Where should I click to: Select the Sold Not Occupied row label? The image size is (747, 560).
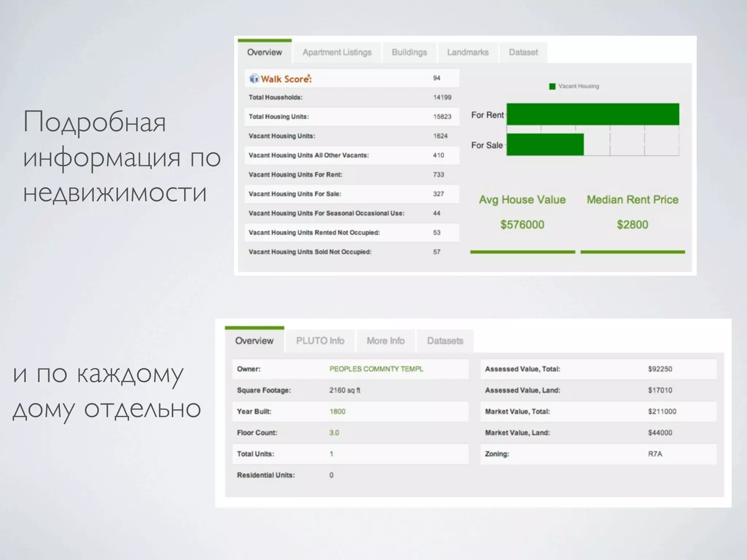(x=310, y=252)
